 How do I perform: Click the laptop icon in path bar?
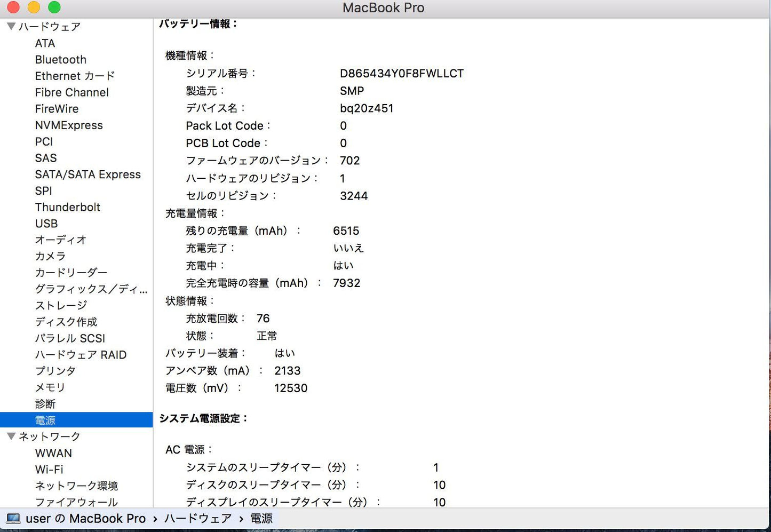(x=13, y=519)
